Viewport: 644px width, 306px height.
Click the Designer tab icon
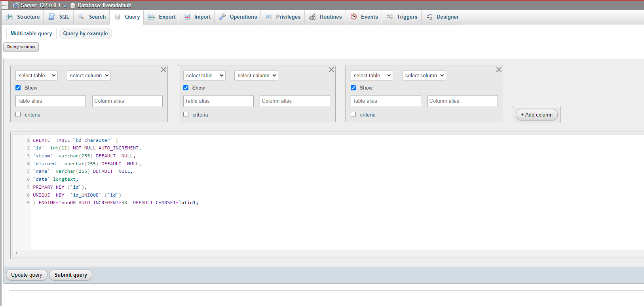429,17
